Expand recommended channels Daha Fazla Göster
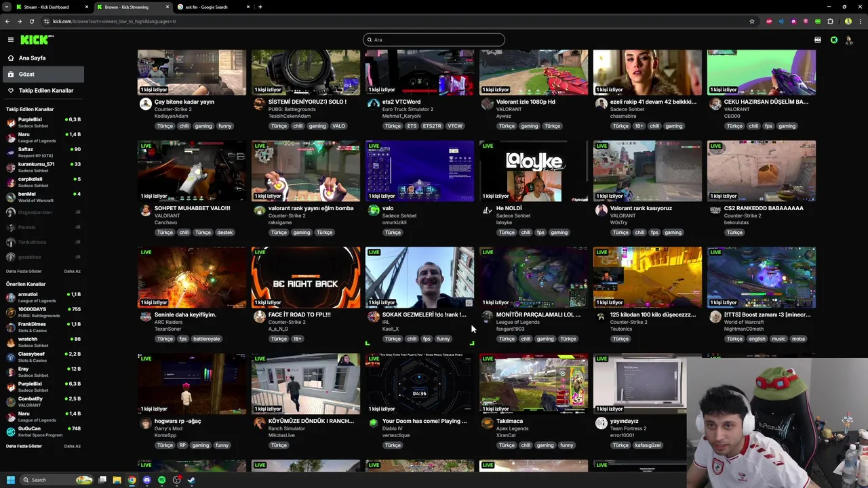 click(x=24, y=446)
